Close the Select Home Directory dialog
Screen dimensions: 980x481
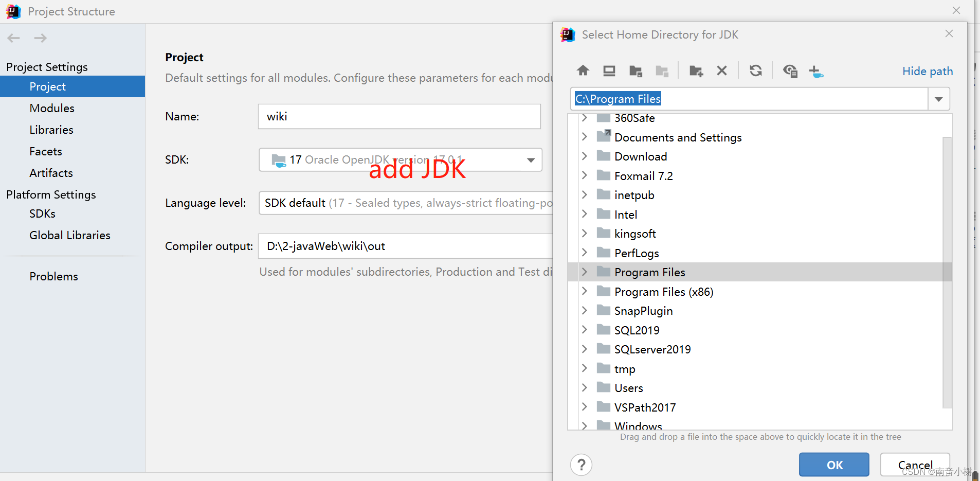pos(949,33)
